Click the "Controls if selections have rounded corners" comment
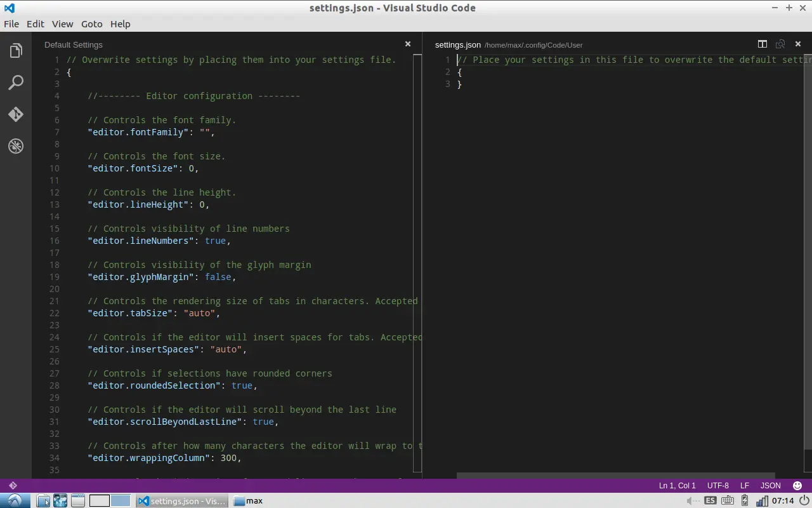 tap(210, 373)
